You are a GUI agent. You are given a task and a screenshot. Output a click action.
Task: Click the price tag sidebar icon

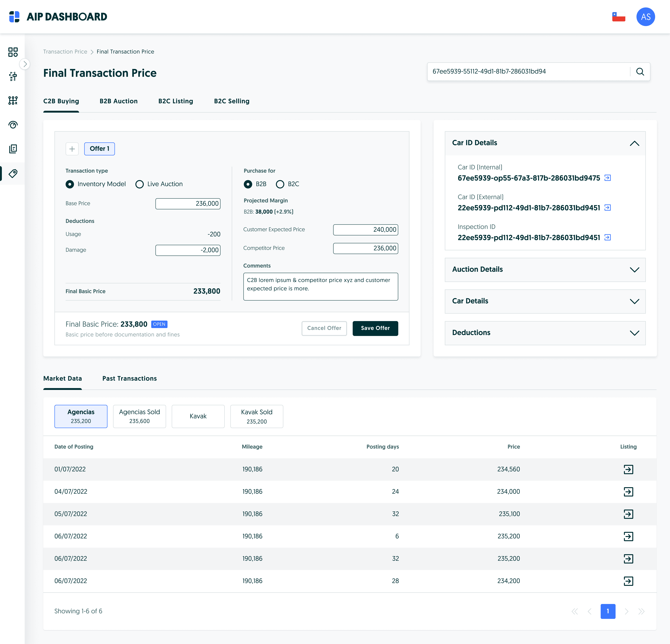pos(13,173)
